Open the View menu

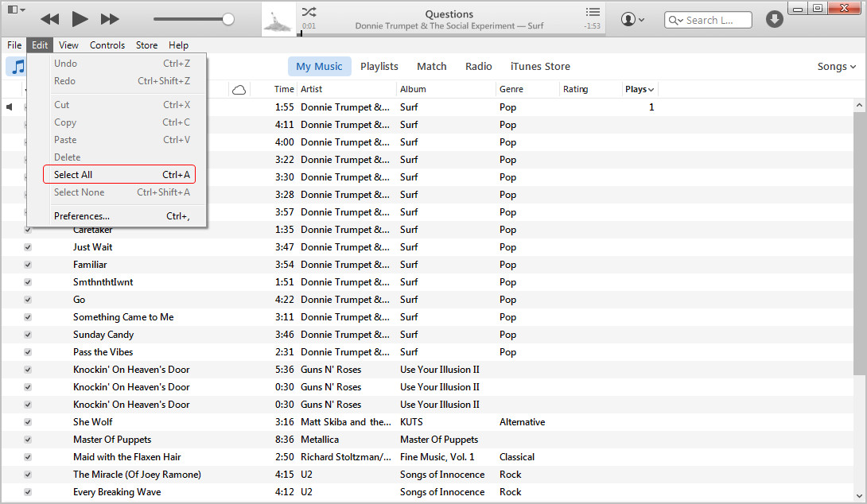tap(68, 45)
